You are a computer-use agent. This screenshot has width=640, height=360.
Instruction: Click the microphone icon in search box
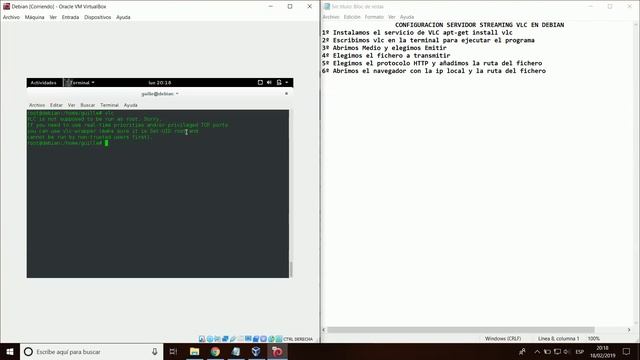[155, 351]
